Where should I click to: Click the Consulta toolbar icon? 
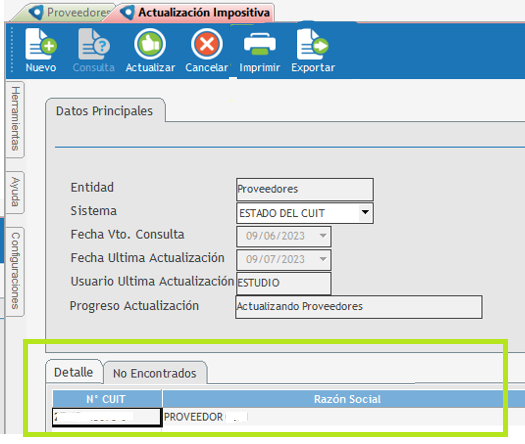pos(94,44)
